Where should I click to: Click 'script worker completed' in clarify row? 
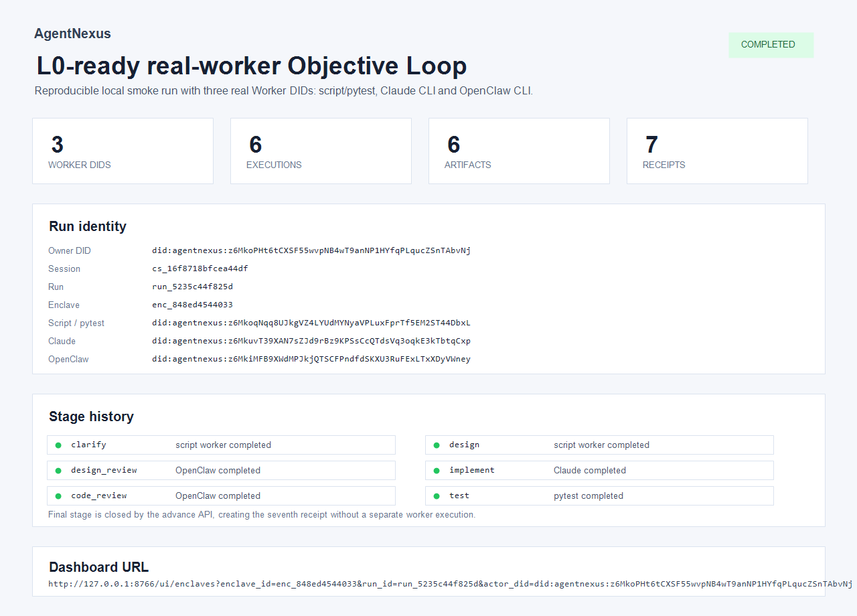click(223, 445)
